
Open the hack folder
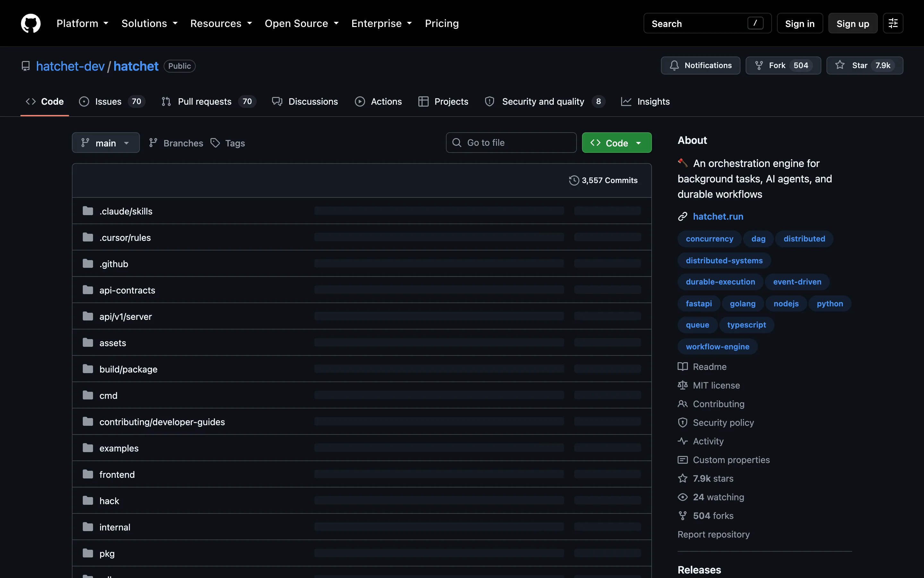pyautogui.click(x=109, y=501)
